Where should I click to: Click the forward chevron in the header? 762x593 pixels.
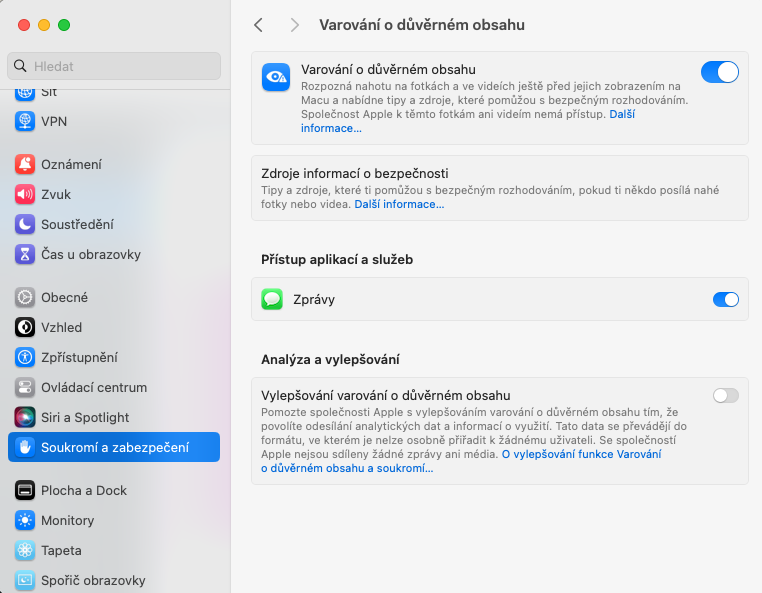[x=294, y=25]
